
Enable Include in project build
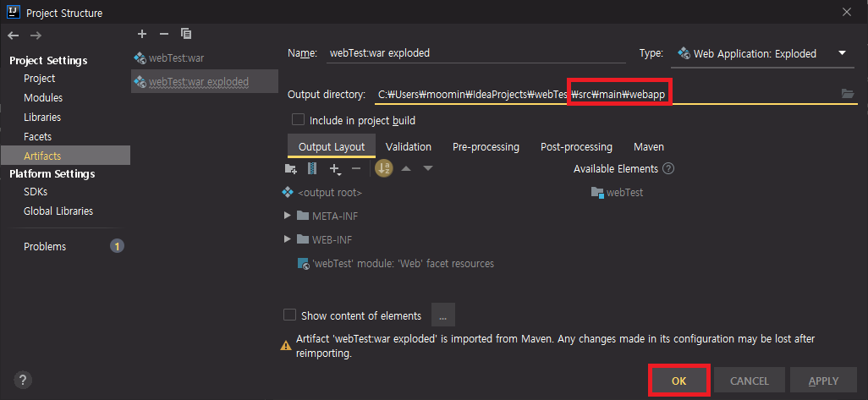point(299,119)
